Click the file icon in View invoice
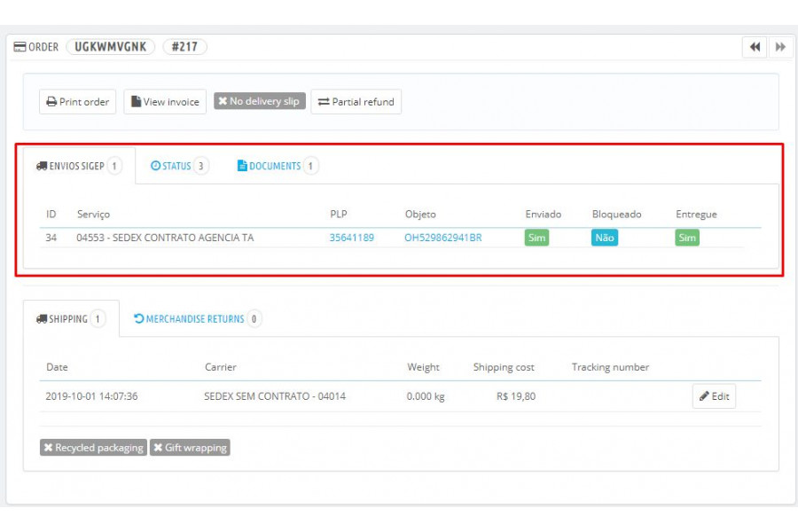The width and height of the screenshot is (798, 532). point(136,101)
